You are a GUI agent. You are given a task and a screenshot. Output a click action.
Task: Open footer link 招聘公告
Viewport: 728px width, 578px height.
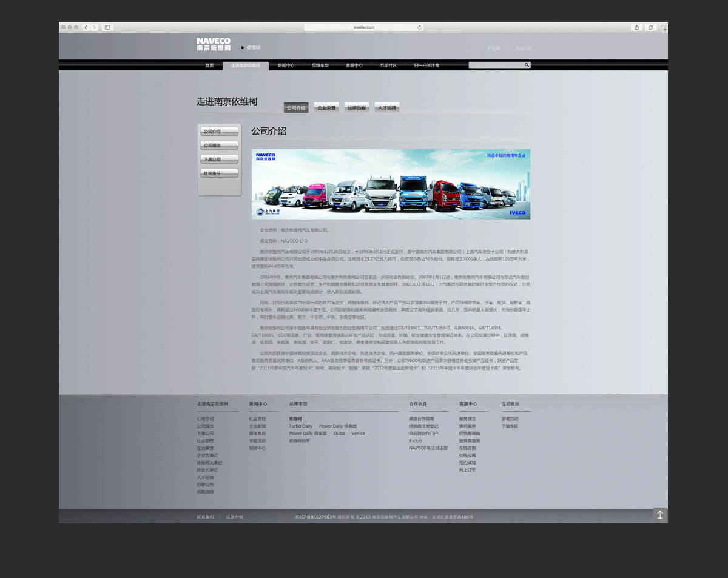tap(205, 485)
